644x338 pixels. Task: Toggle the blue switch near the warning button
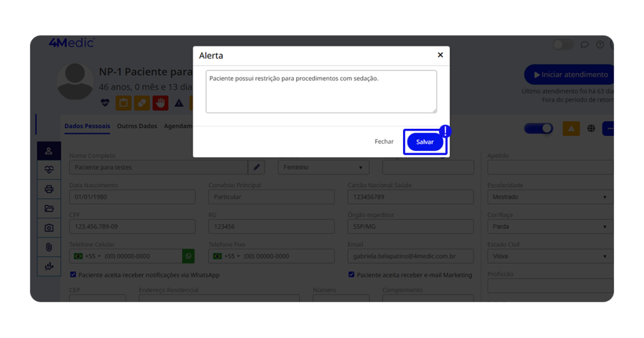coord(538,128)
